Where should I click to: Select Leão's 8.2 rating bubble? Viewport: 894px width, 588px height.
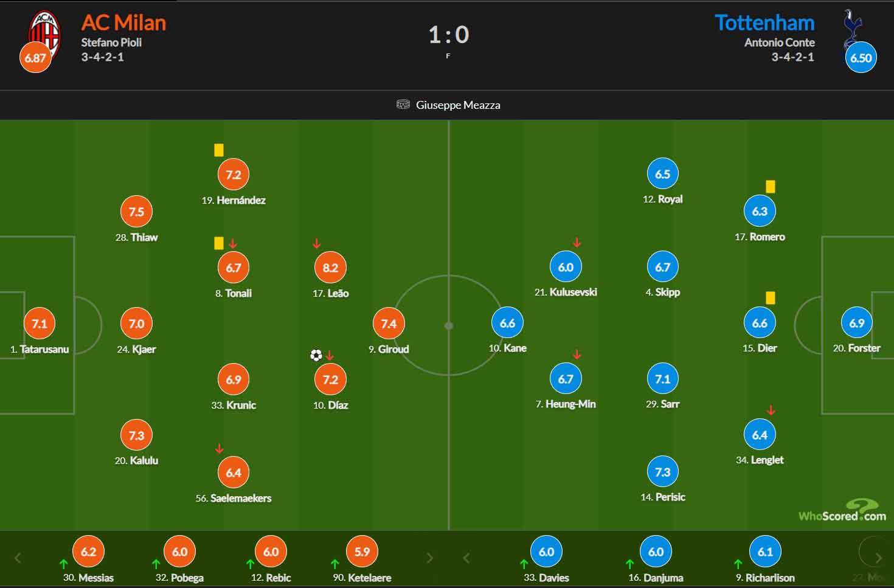(330, 268)
